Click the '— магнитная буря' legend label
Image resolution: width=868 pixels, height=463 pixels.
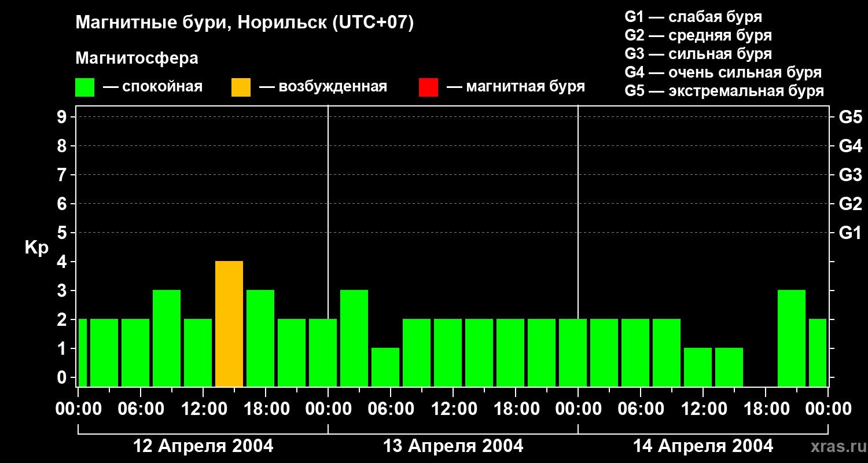point(516,87)
